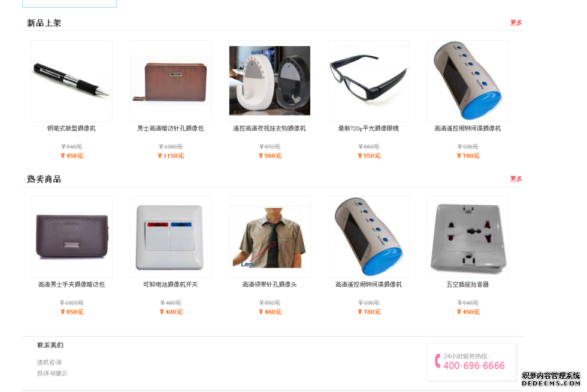Open the 可卸电池摄像机开关 title link
Viewport: 587px width, 392px height.
point(171,285)
